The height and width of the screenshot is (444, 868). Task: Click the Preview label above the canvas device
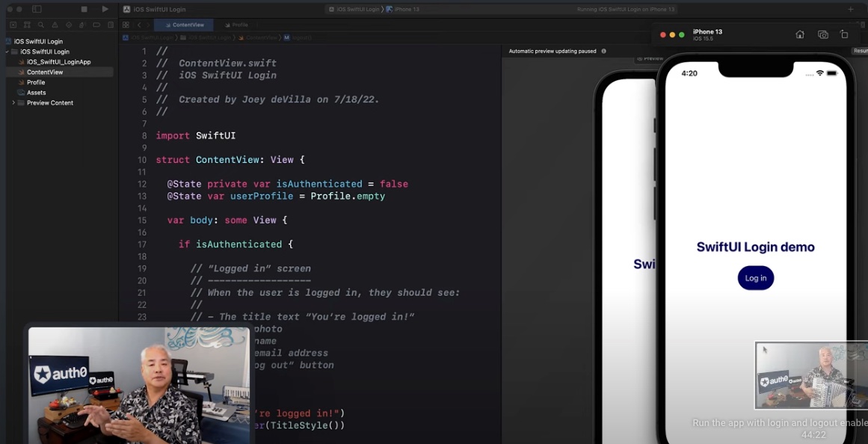(x=650, y=58)
